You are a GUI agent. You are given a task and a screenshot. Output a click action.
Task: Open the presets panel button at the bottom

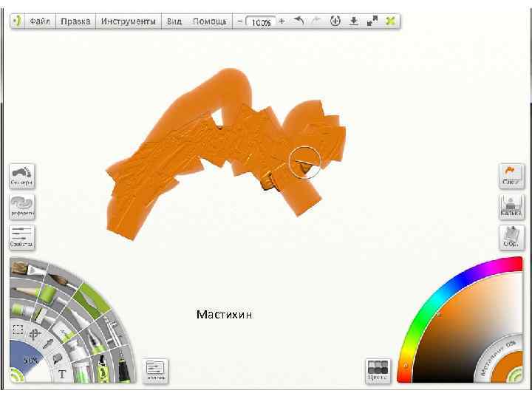155,371
